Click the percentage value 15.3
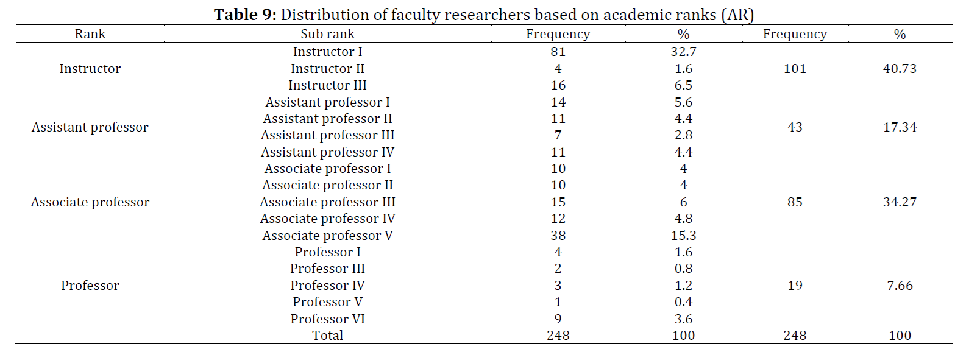 [683, 236]
